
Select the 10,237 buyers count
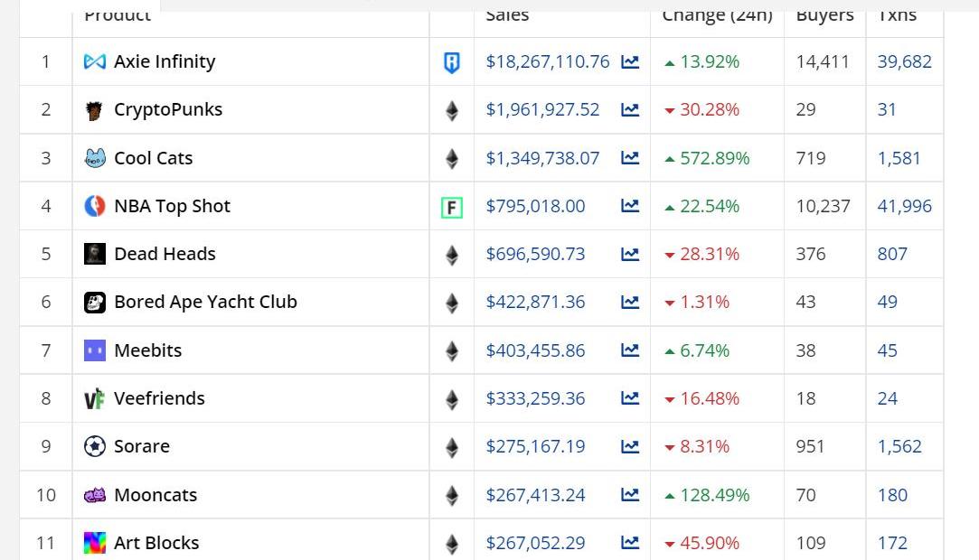click(x=823, y=206)
